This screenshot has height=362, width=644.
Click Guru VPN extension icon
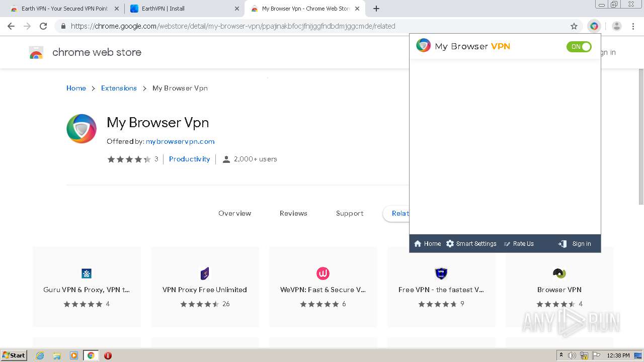[87, 274]
